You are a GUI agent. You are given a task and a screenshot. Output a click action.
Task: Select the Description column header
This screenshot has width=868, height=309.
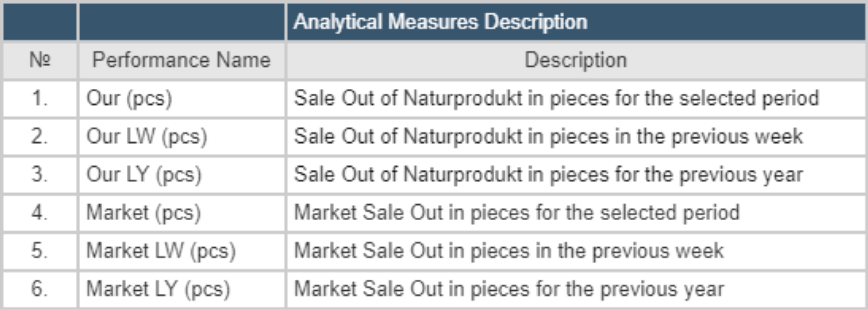coord(575,60)
